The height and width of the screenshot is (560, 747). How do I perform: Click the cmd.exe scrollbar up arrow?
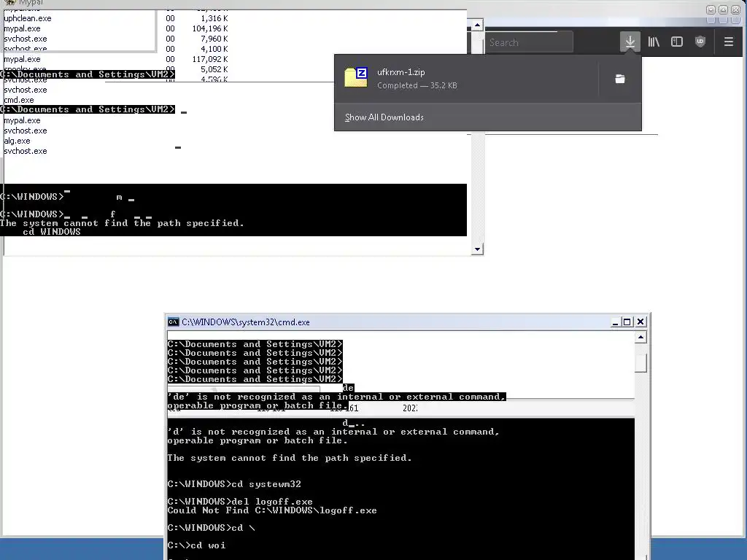pos(640,338)
